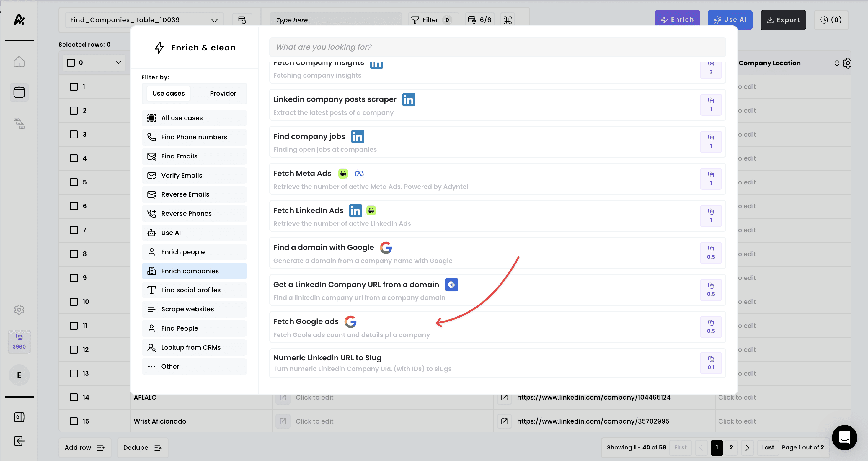This screenshot has height=461, width=868.
Task: Toggle the select-all rows checkbox
Action: coord(71,63)
